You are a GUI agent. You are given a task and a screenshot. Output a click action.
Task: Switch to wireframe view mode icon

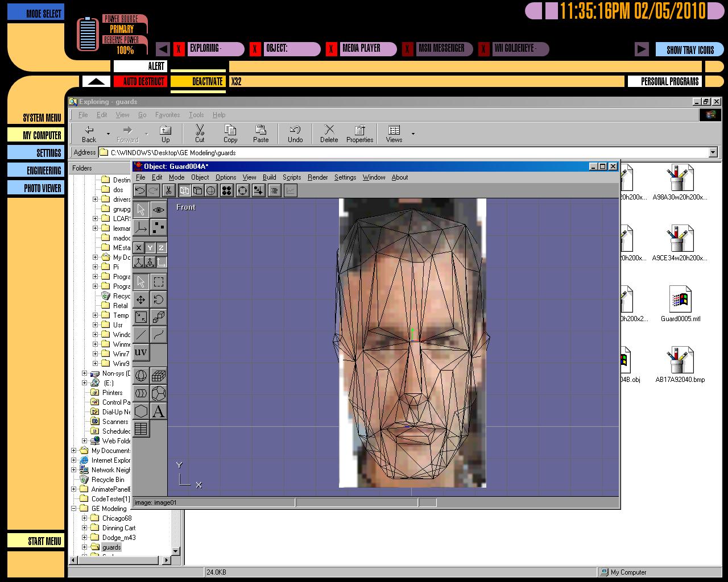184,190
